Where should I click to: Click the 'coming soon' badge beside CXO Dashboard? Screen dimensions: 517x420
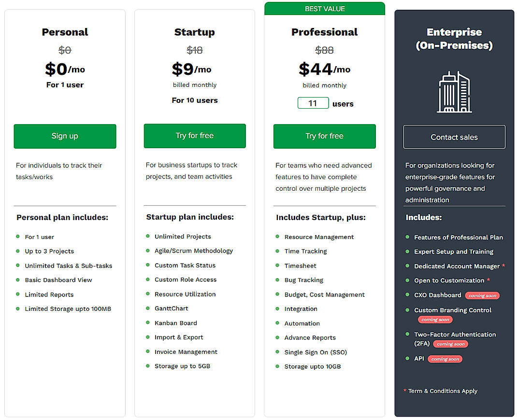pos(482,296)
